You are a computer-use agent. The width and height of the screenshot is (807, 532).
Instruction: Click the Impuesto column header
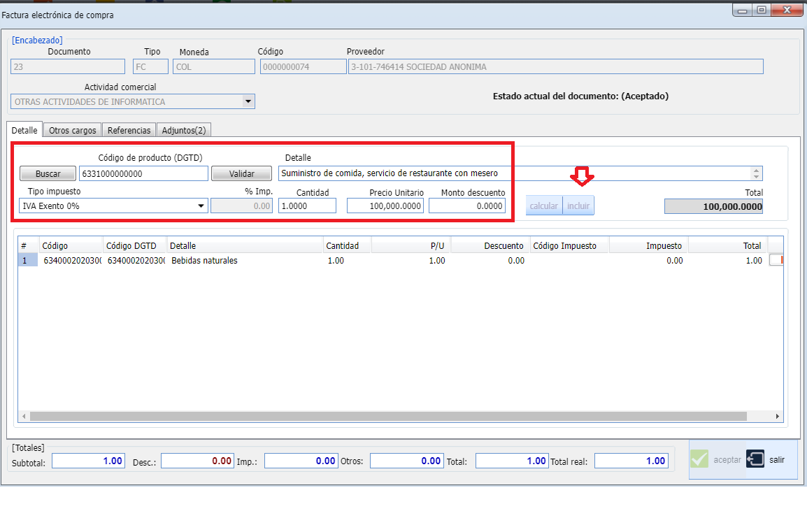[x=649, y=245]
